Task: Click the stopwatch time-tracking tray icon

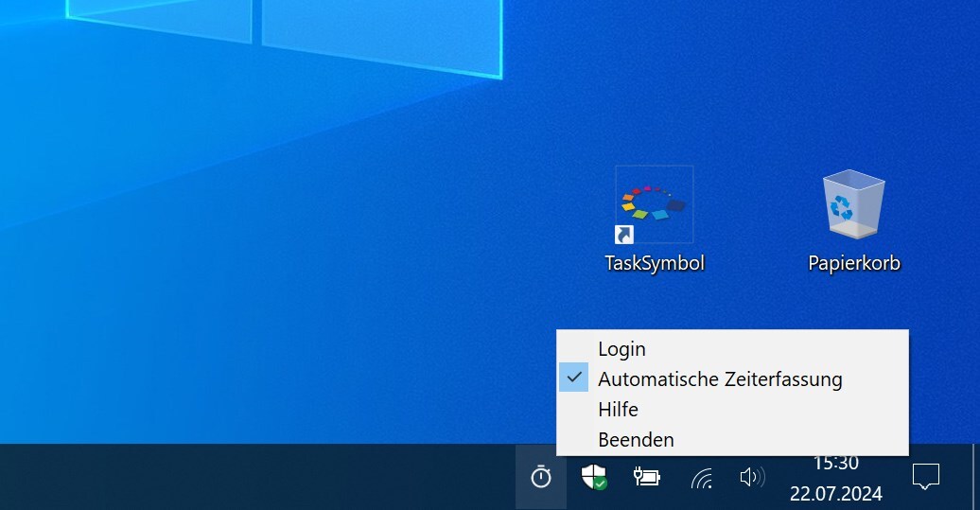Action: [x=541, y=477]
